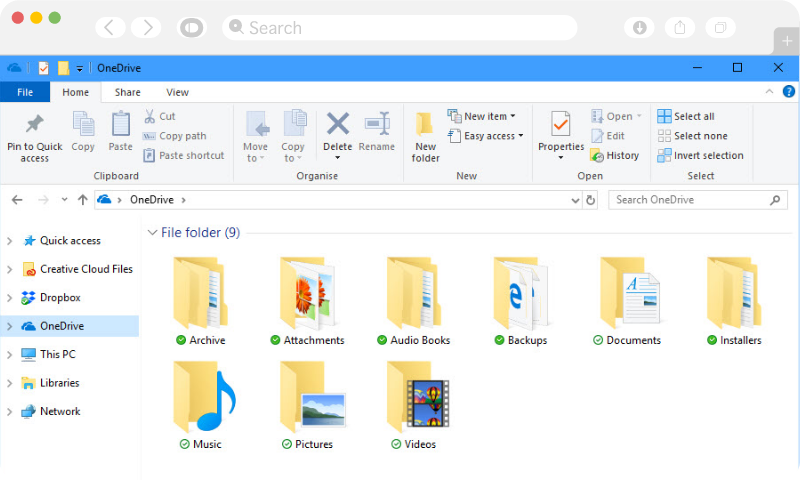800x480 pixels.
Task: Expand the address bar history dropdown
Action: tap(576, 200)
